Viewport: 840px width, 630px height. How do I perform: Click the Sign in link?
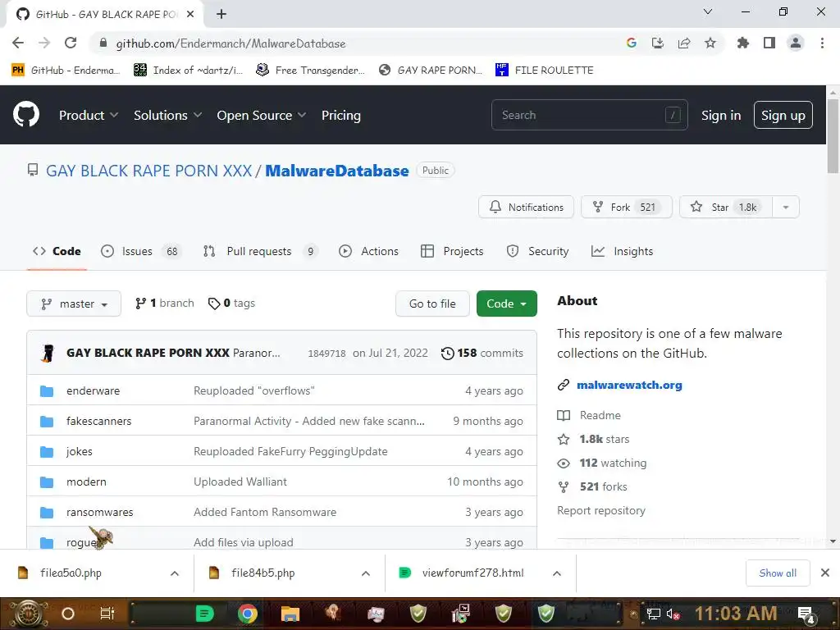click(720, 115)
